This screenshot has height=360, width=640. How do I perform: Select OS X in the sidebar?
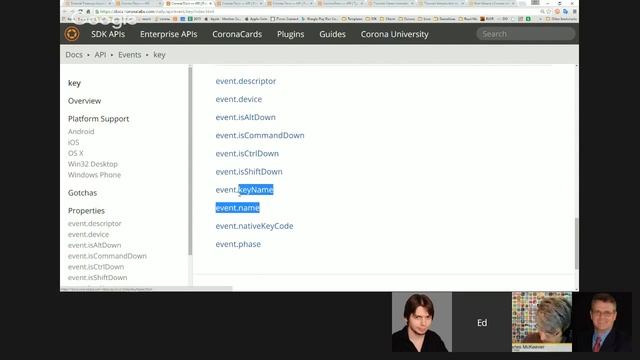point(76,153)
